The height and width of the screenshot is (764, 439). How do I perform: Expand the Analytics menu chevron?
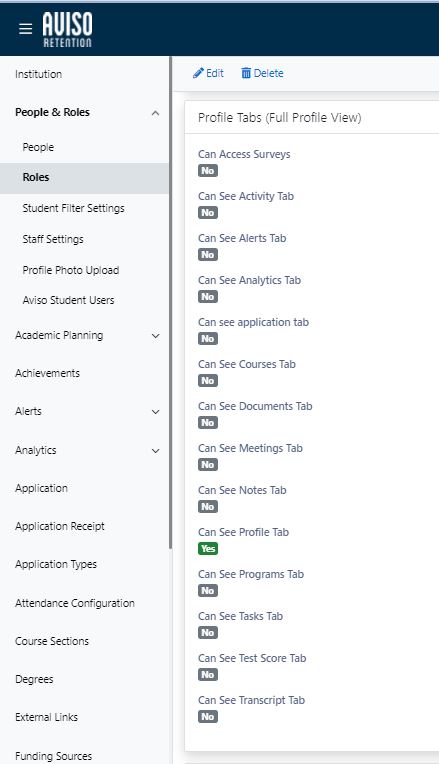pos(155,451)
